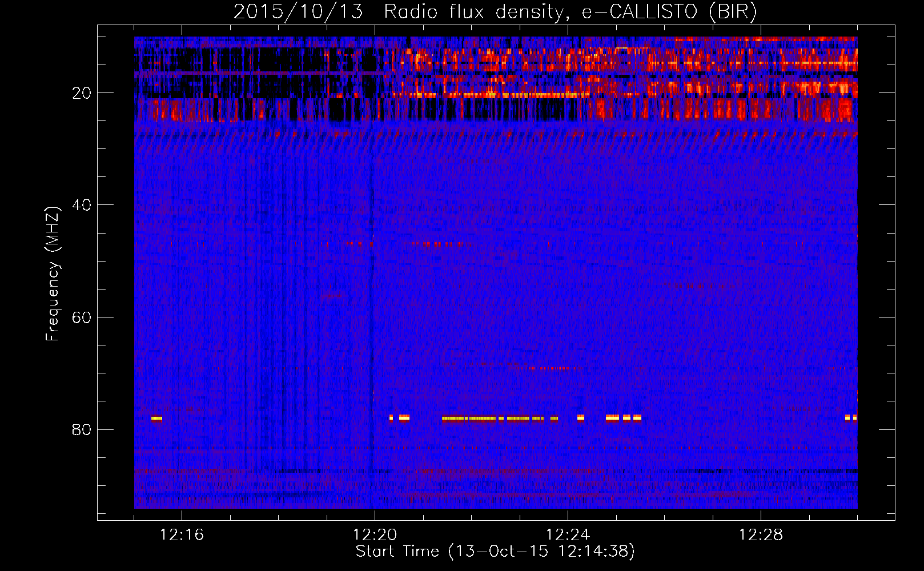This screenshot has height=571, width=924.
Task: Click the '20' frequency tick label
Action: click(82, 93)
